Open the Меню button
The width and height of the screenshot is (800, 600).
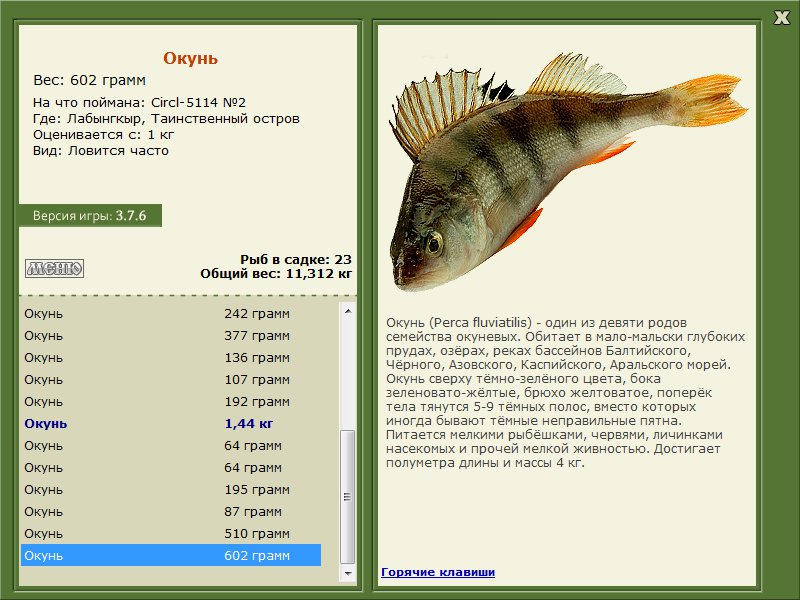click(x=54, y=268)
